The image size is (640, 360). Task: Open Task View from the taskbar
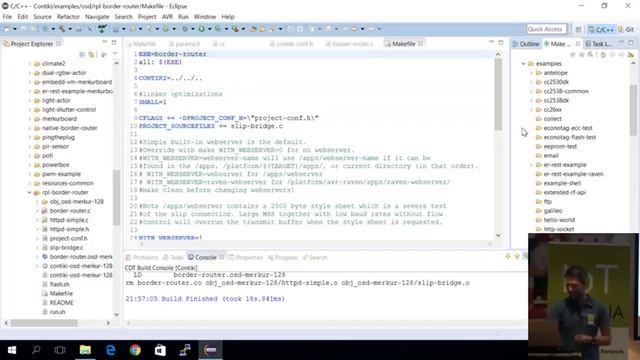(60, 350)
